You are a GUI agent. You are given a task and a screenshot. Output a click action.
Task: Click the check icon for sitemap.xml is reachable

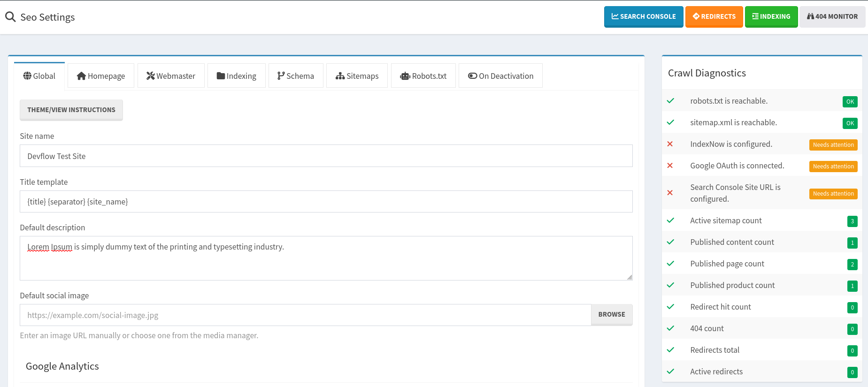point(670,122)
